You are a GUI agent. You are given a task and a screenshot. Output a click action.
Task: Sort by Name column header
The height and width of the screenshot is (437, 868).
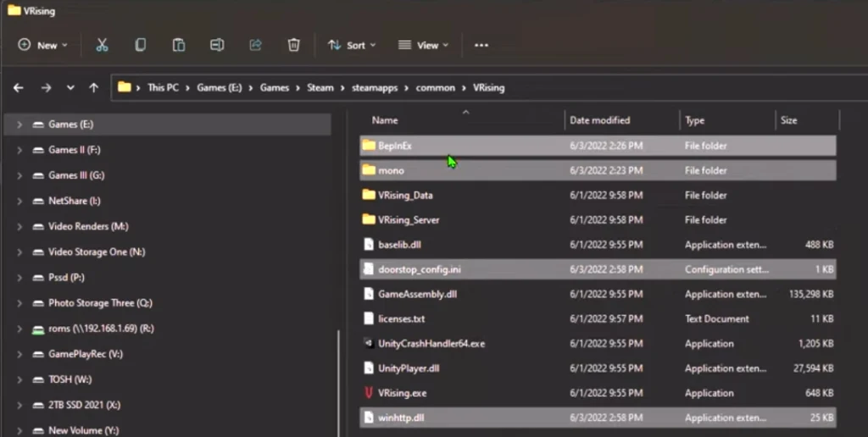pos(385,120)
